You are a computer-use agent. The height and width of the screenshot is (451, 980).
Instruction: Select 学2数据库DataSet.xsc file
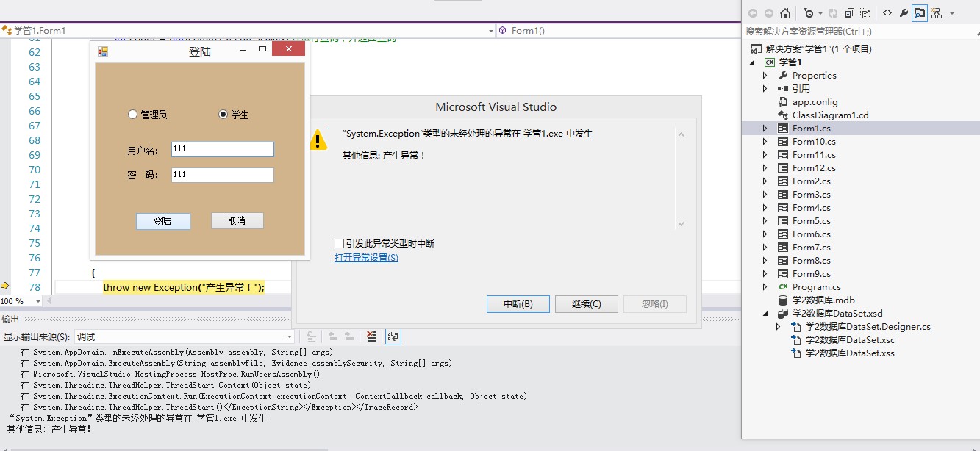(850, 340)
